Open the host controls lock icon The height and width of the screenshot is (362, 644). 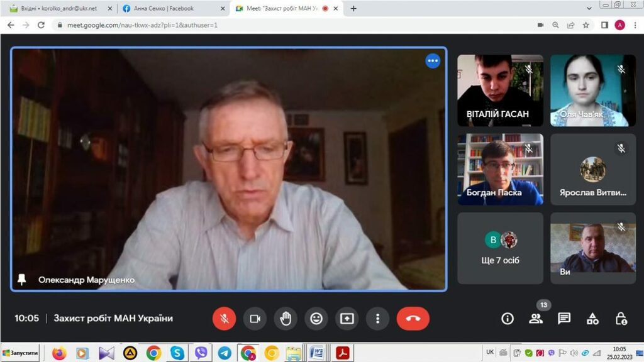[621, 319]
